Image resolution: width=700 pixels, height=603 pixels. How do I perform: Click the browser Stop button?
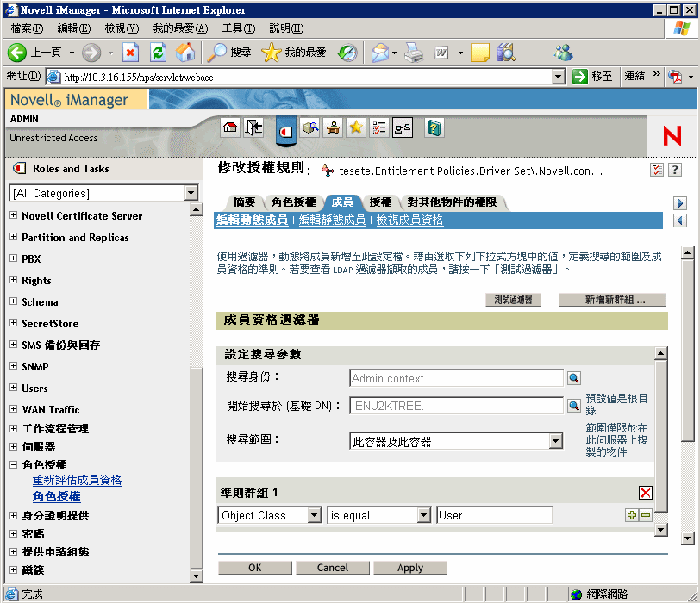(130, 53)
